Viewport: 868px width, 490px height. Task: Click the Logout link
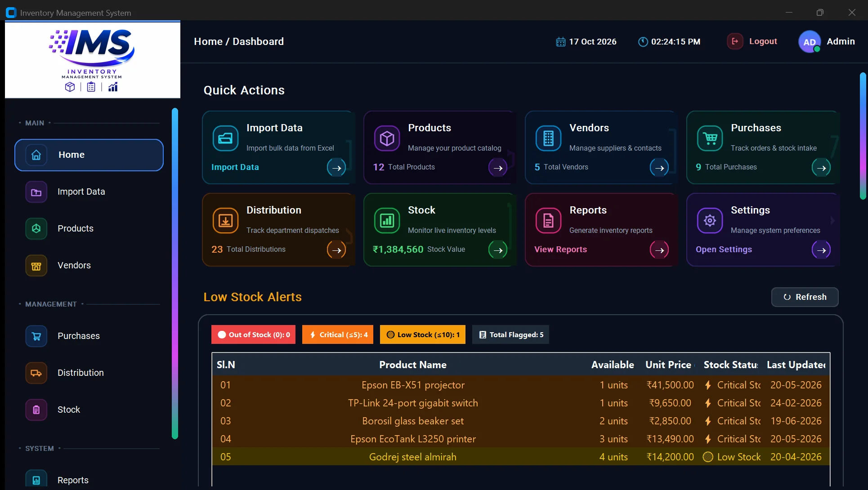pos(763,41)
